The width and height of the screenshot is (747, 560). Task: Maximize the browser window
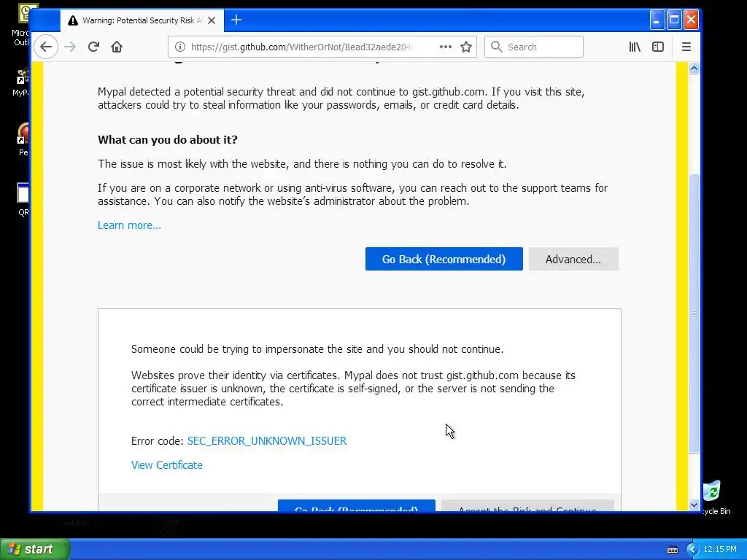pyautogui.click(x=673, y=20)
